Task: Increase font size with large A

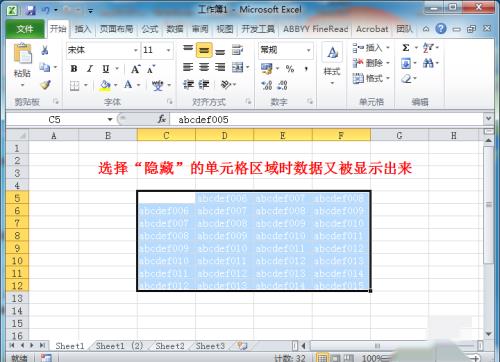Action: (135, 69)
